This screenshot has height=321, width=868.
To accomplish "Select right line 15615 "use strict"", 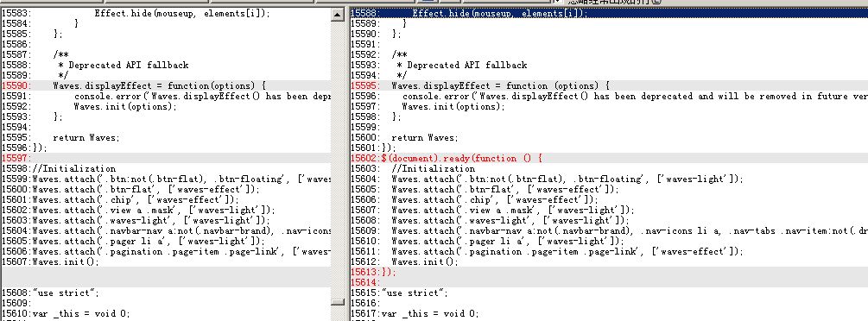I will pos(609,293).
